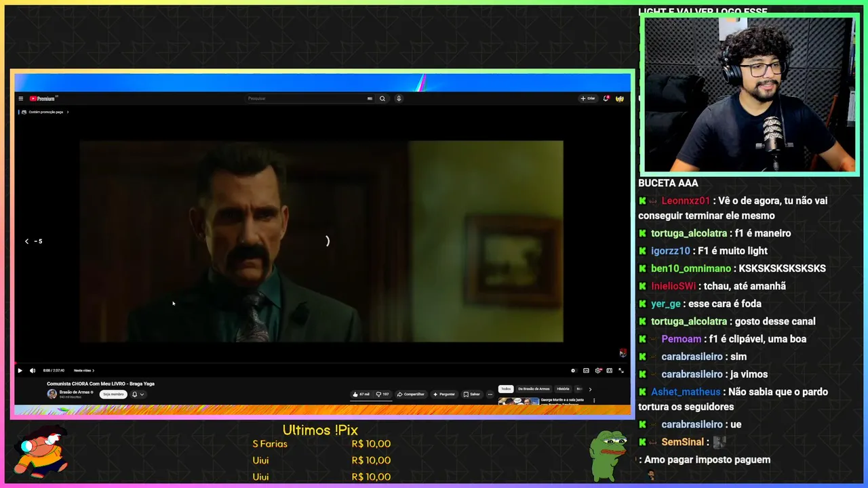This screenshot has width=868, height=488.
Task: Open Brasão de Armas channel avatar
Action: click(x=52, y=394)
